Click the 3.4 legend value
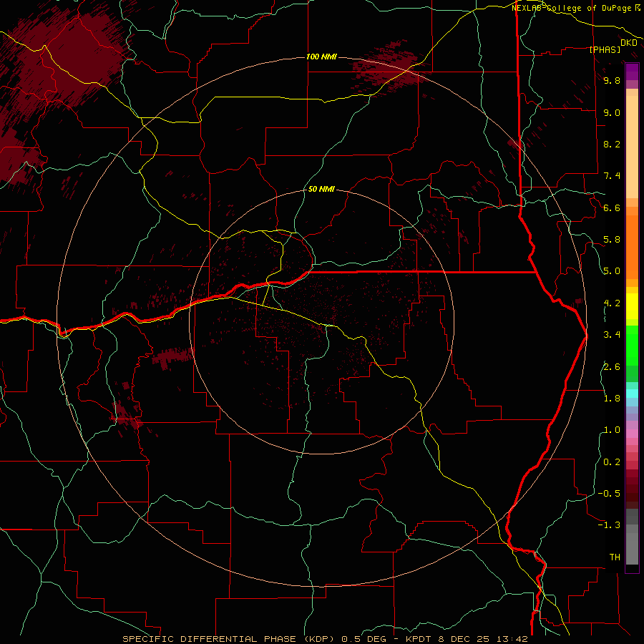 pos(612,335)
